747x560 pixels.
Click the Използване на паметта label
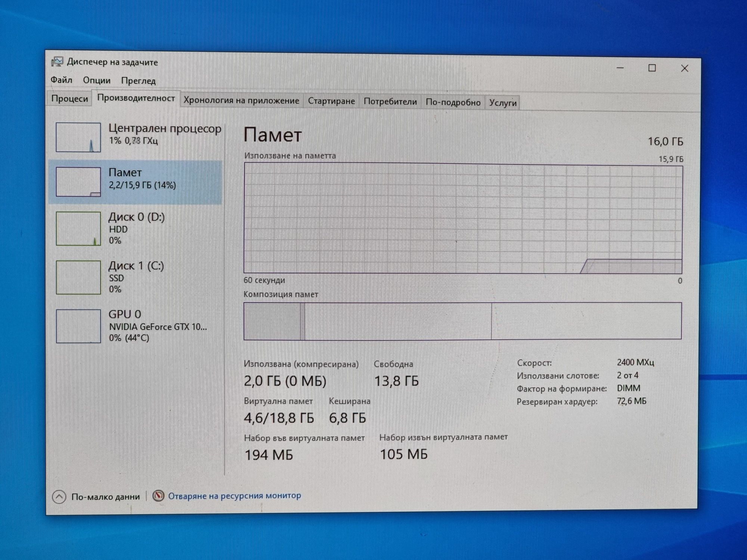(x=290, y=156)
